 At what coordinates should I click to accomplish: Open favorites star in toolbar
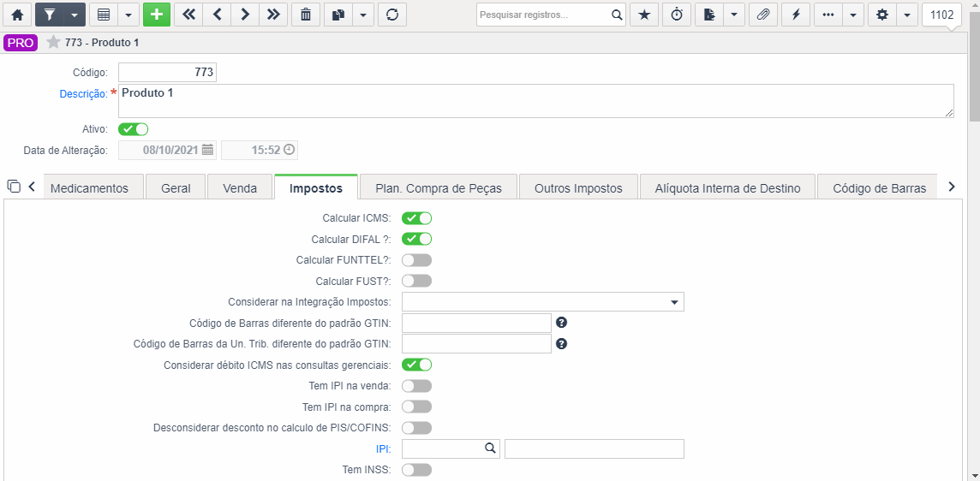643,15
